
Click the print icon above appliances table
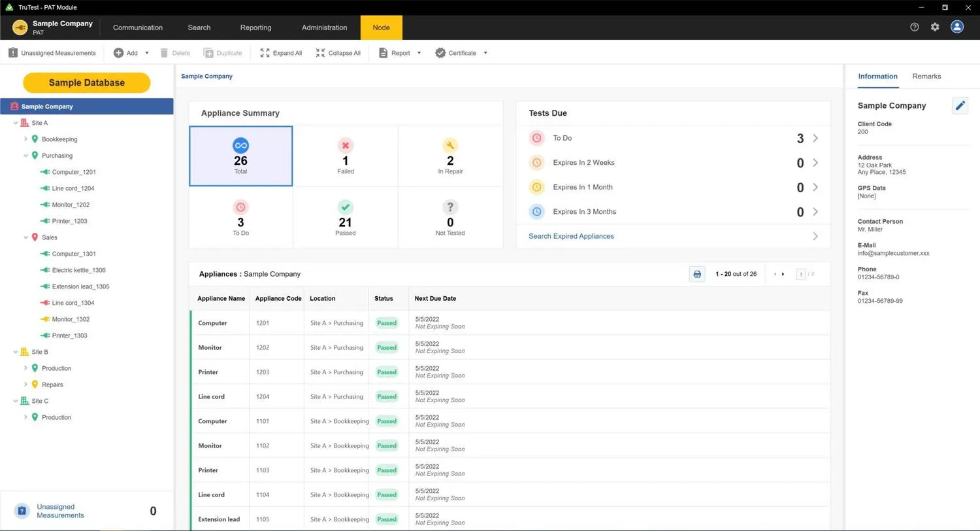pos(697,274)
